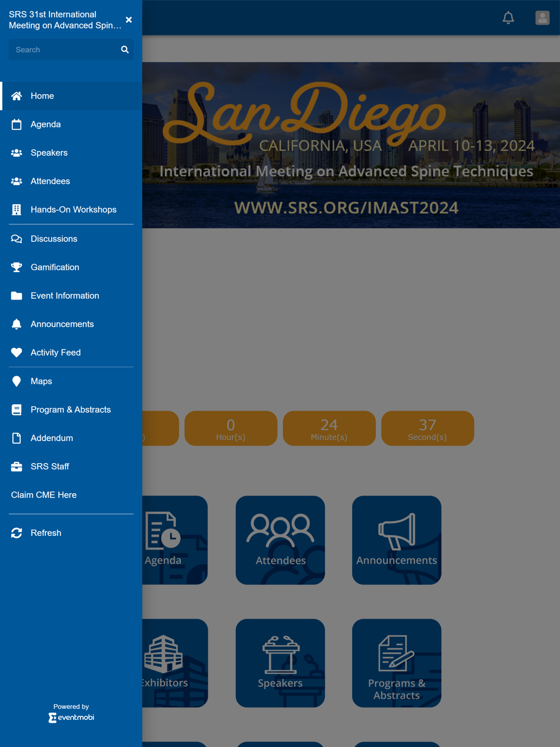Open Agenda from the sidebar menu
This screenshot has width=560, height=747.
71,124
